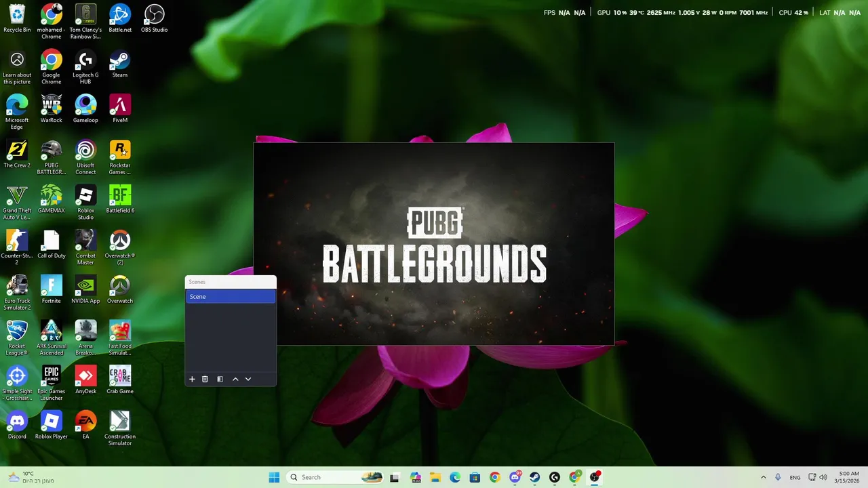Open scene filters in the Scenes dock
868x488 pixels.
[220, 379]
